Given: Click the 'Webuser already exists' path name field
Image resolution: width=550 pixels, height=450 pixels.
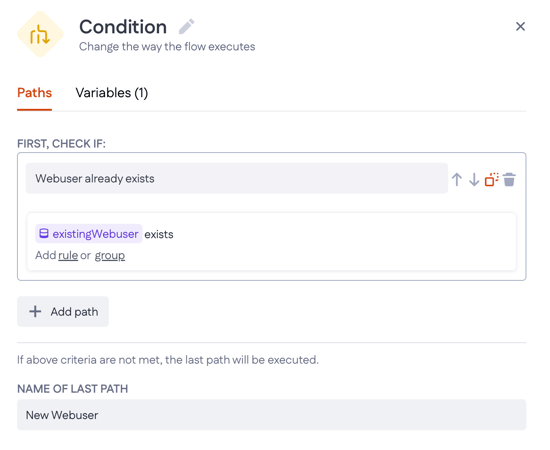Looking at the screenshot, I should [x=237, y=178].
